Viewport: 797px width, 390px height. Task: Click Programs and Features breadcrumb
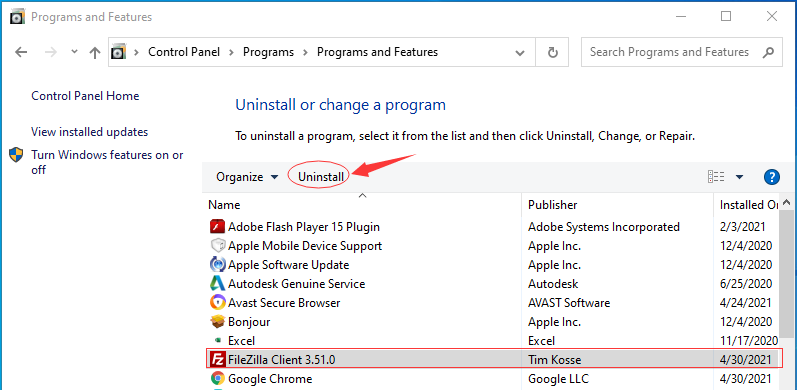[377, 52]
